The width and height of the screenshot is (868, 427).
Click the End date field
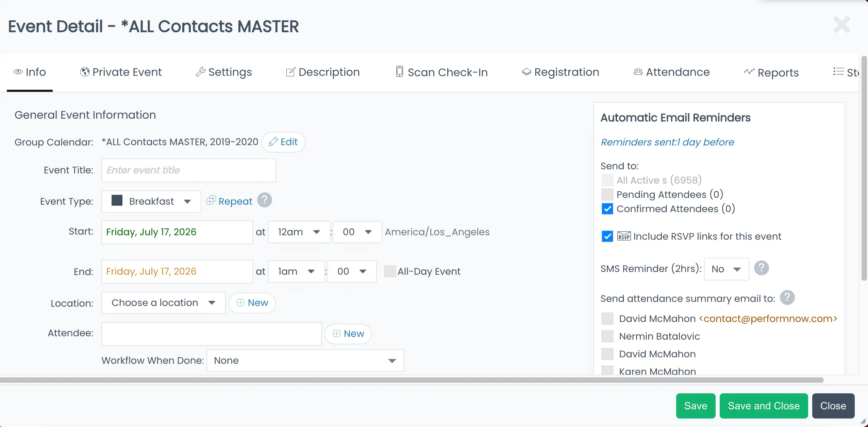177,272
